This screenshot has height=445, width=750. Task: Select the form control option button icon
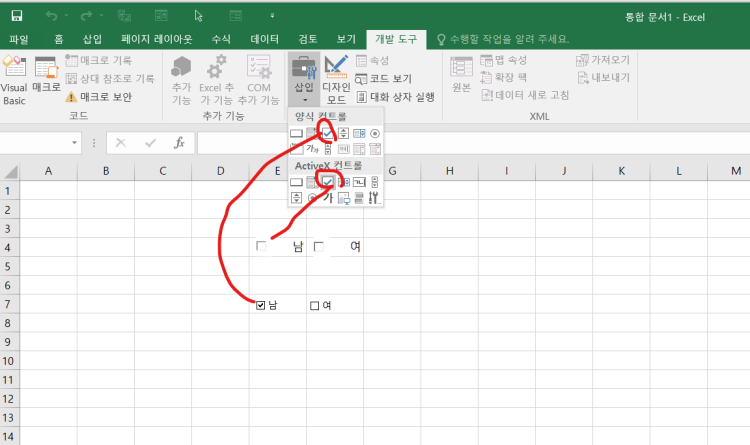(375, 133)
